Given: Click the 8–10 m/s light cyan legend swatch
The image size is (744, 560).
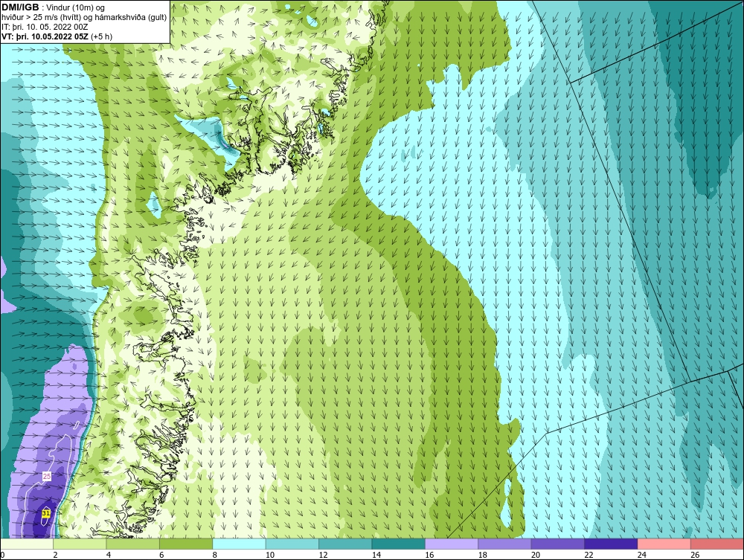Looking at the screenshot, I should point(239,544).
